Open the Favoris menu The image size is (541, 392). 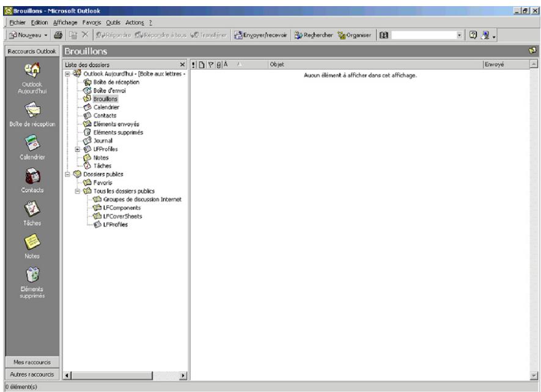click(x=92, y=23)
